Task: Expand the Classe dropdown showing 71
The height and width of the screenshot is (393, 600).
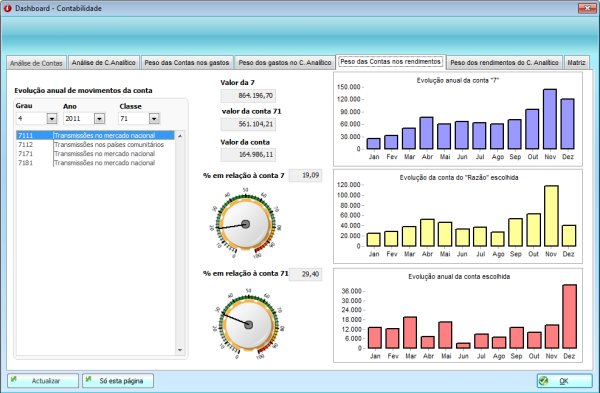Action: tap(154, 119)
